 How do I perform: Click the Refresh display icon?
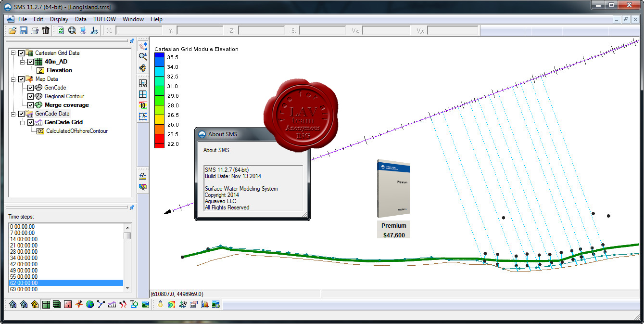point(61,30)
